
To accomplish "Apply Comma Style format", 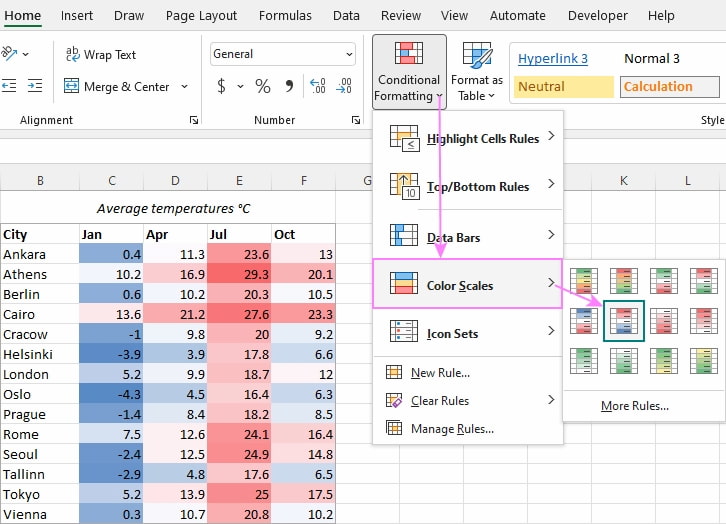I will coord(289,86).
